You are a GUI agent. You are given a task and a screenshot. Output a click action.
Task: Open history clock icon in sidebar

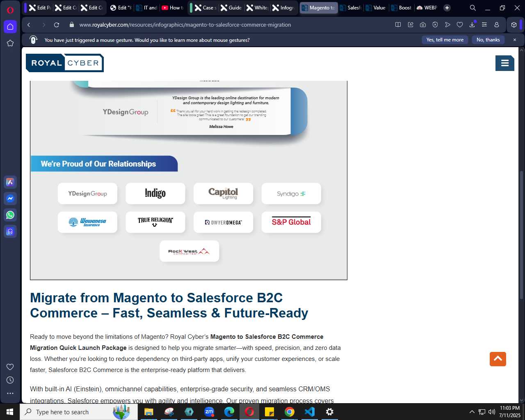point(10,380)
